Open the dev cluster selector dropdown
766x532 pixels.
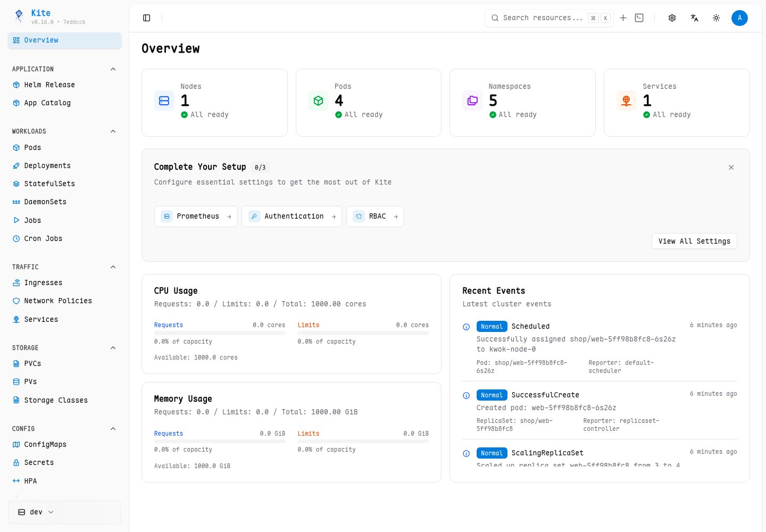click(x=64, y=512)
